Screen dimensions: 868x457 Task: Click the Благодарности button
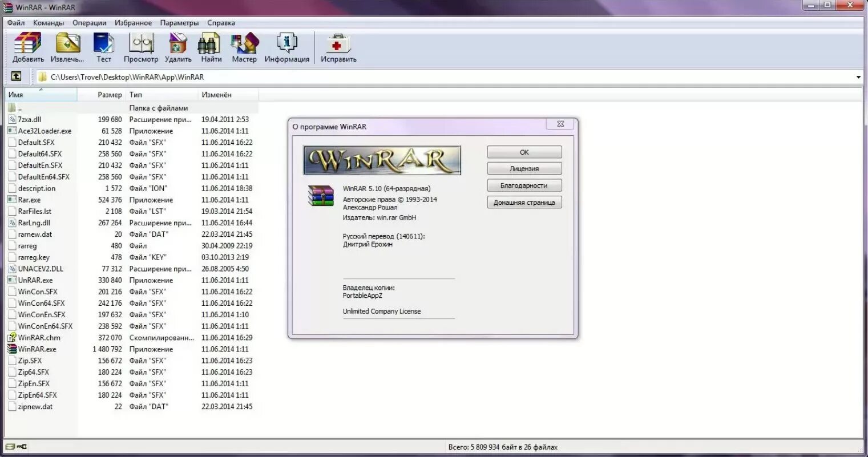(523, 185)
